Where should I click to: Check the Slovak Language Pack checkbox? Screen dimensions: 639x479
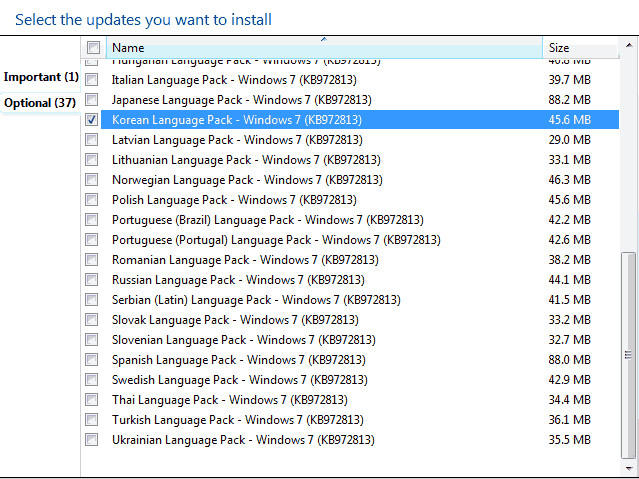(92, 319)
